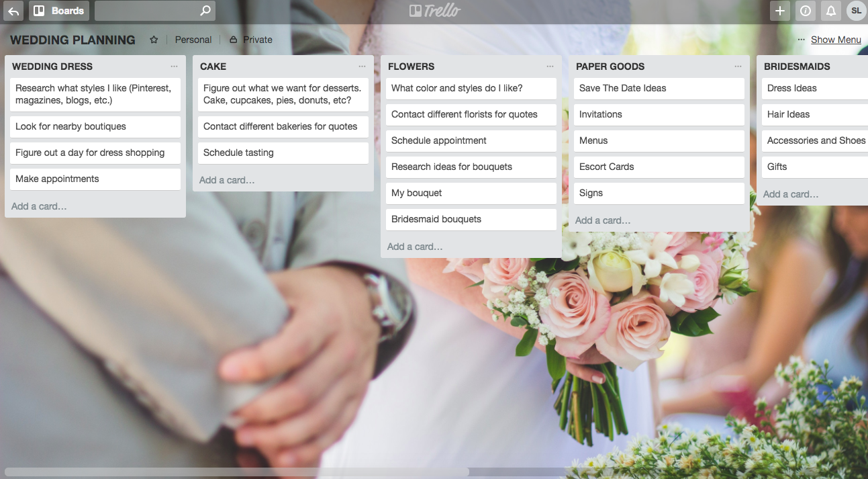The width and height of the screenshot is (868, 479).
Task: Open 'Menus' card
Action: click(659, 140)
